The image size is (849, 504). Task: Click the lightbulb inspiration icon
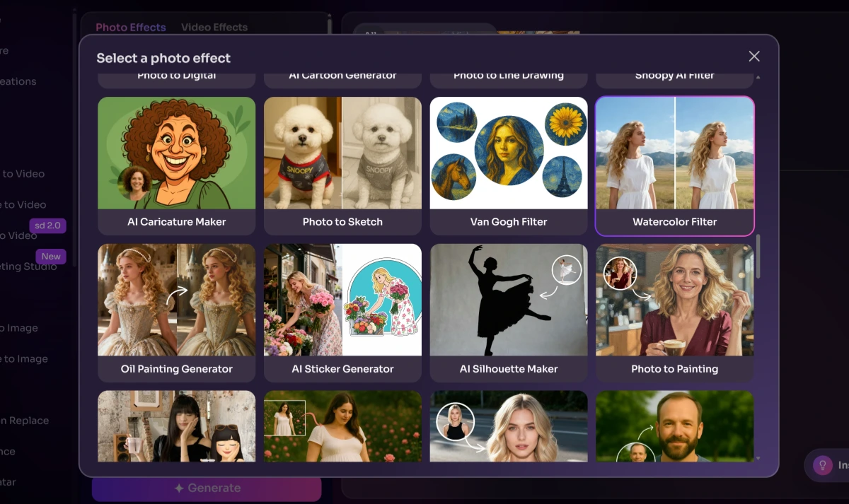point(822,465)
